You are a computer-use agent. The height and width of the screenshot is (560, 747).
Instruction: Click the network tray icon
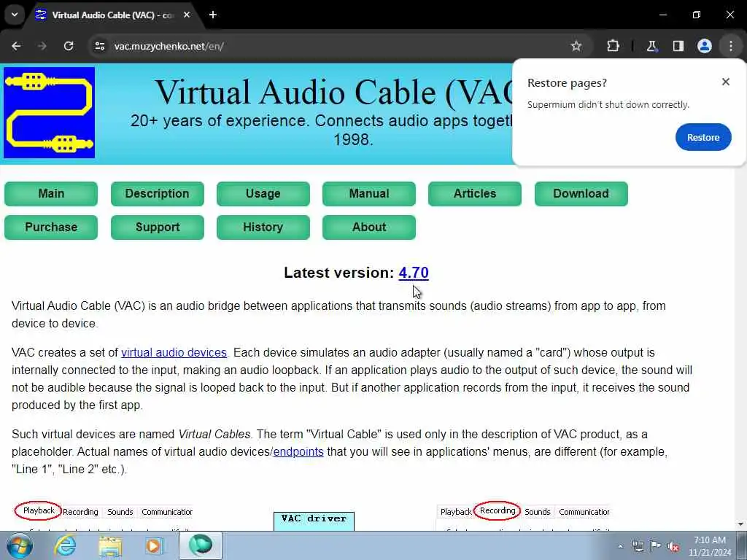(x=638, y=546)
